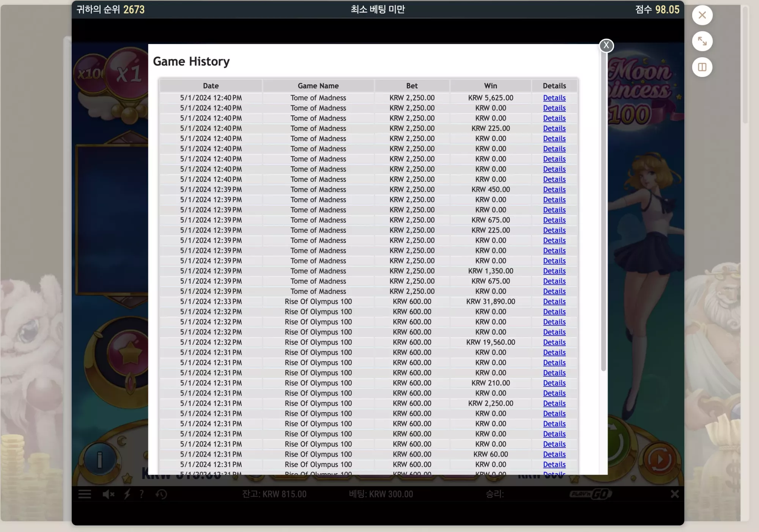The width and height of the screenshot is (759, 532).
Task: Close the Game History popup with X
Action: coord(606,46)
